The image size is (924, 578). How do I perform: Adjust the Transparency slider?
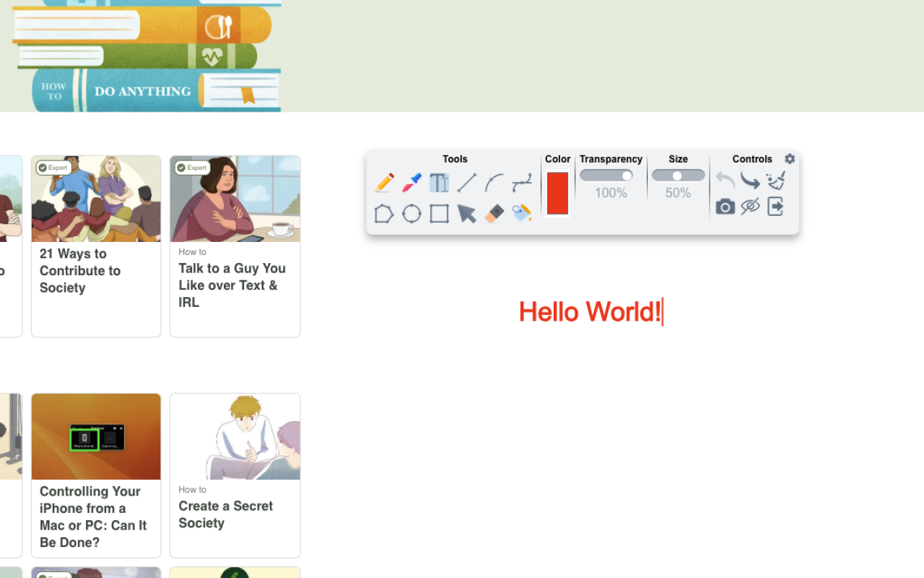pos(606,176)
